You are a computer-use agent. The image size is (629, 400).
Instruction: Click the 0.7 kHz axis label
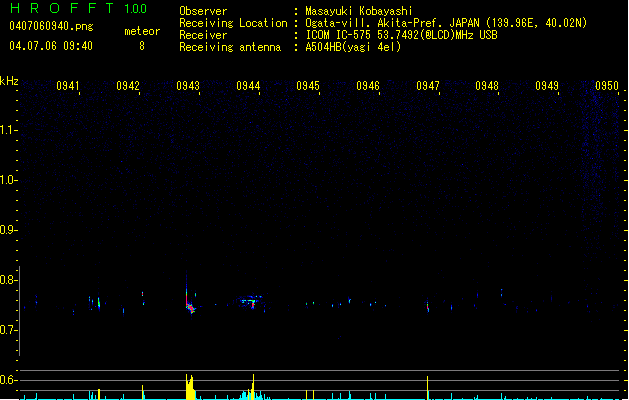[9, 330]
